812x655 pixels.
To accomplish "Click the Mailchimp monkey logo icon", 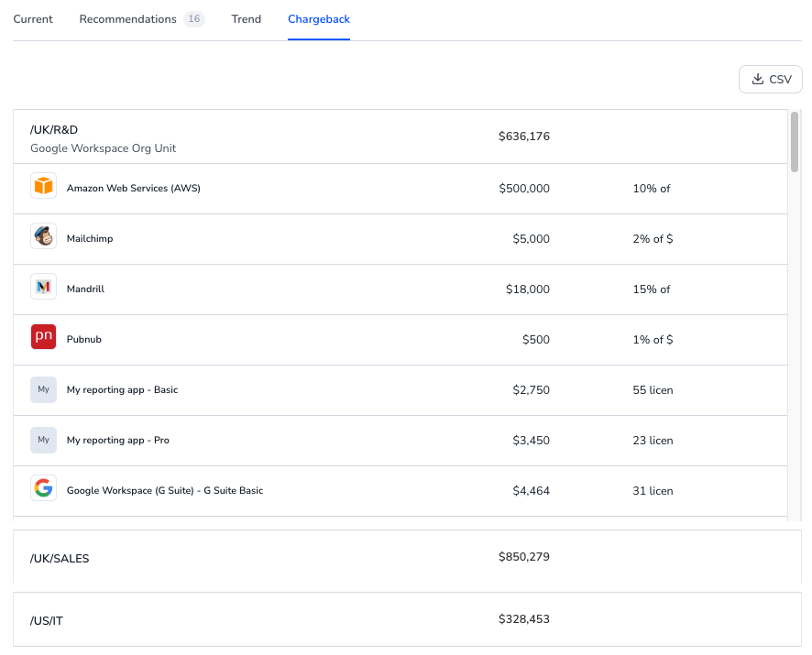I will click(43, 236).
